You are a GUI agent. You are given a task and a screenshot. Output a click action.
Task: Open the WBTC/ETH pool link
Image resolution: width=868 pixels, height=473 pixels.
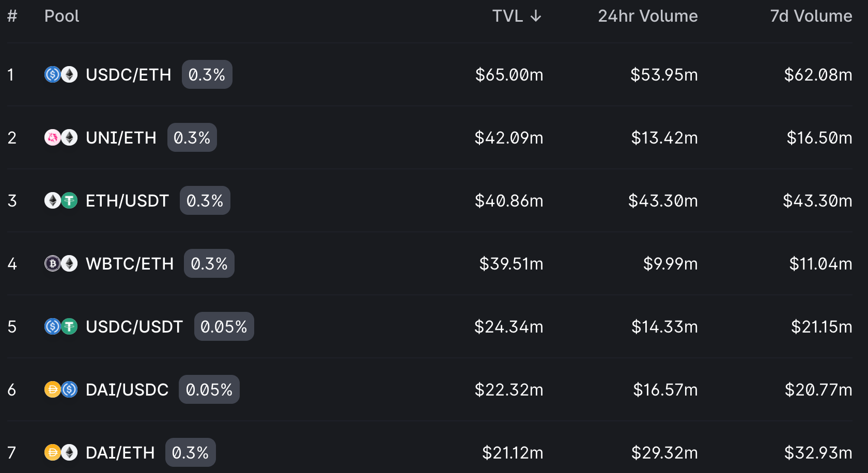130,264
